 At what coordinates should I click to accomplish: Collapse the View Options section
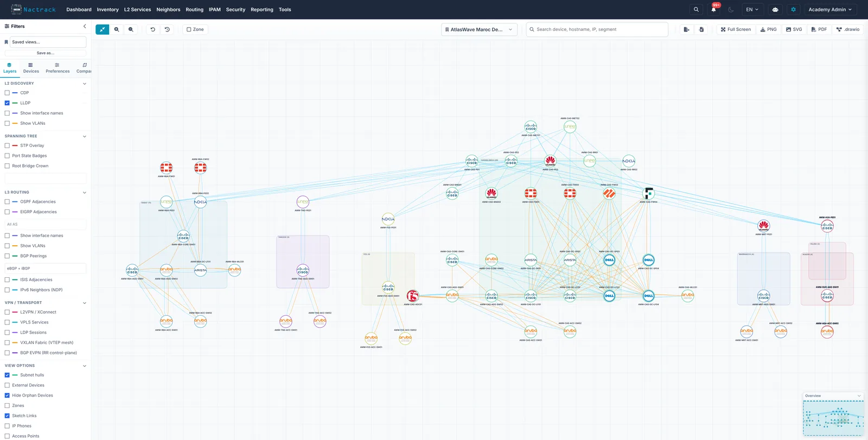85,366
